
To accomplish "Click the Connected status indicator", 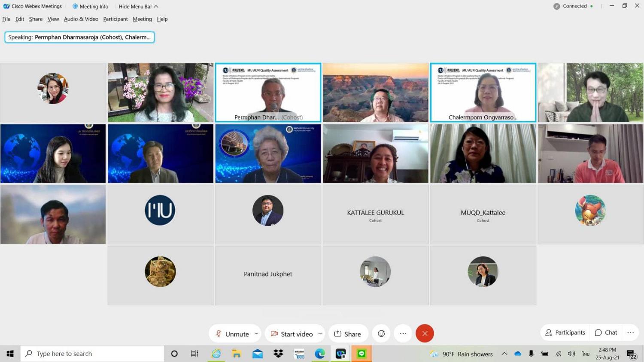I will 573,6.
